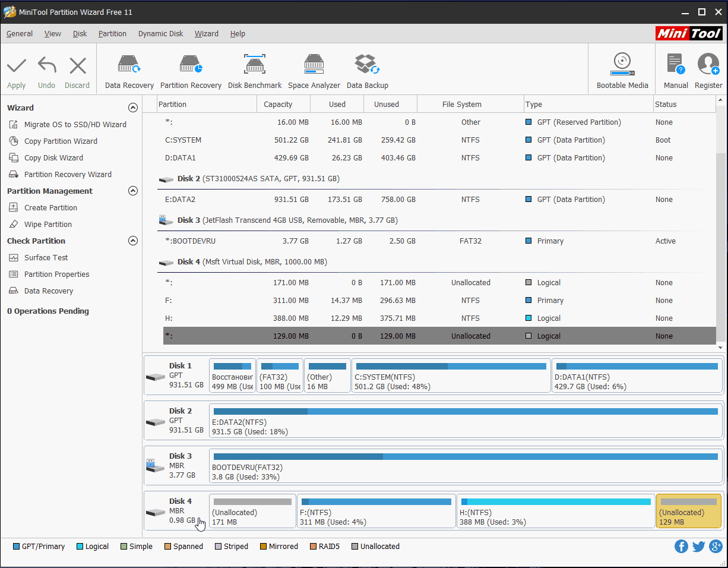Screen dimensions: 728x568
Task: Open MiniTool Twitter page icon
Action: point(699,547)
